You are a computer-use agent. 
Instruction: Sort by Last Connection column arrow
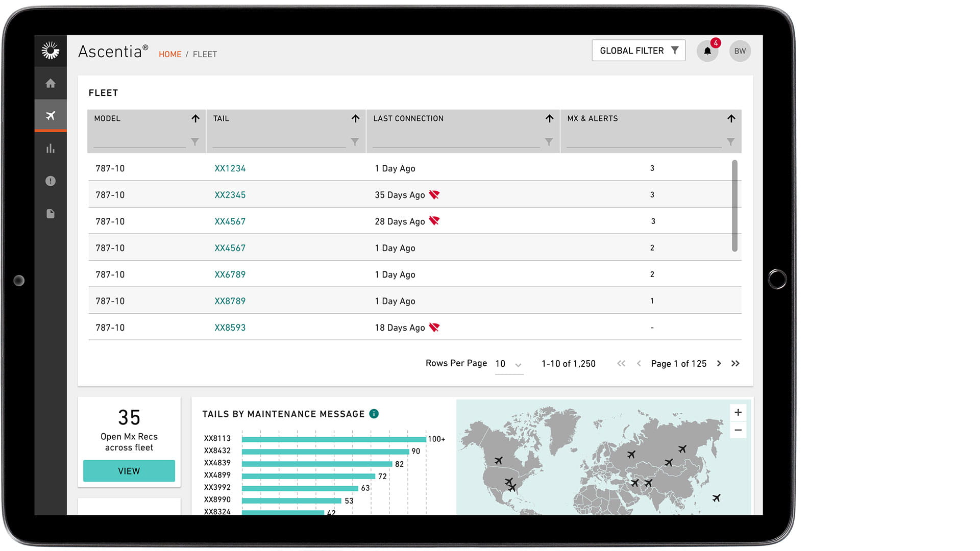tap(550, 118)
